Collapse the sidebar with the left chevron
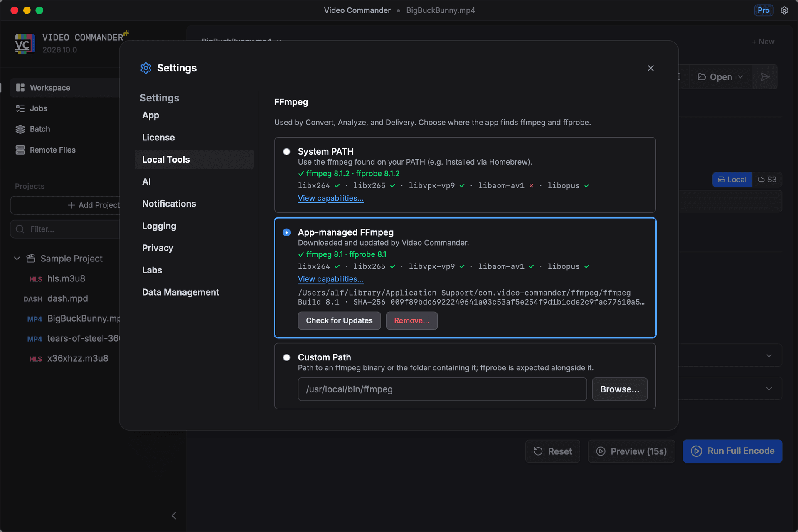 tap(174, 516)
